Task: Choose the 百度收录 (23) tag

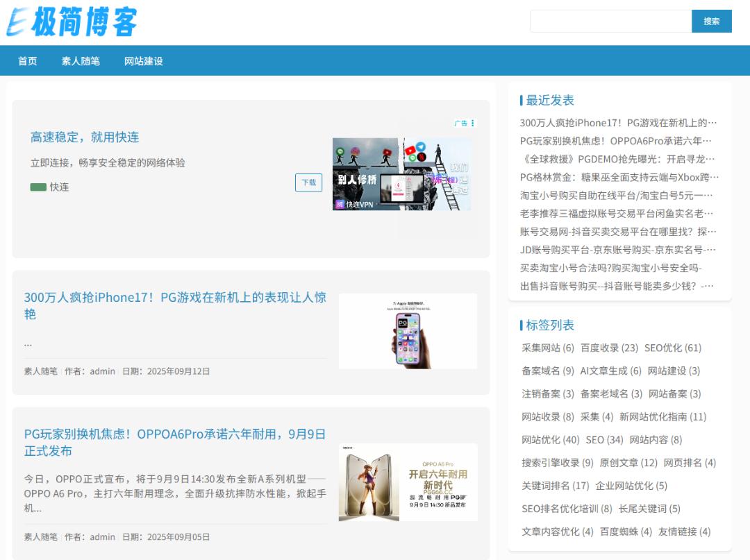Action: pyautogui.click(x=609, y=348)
